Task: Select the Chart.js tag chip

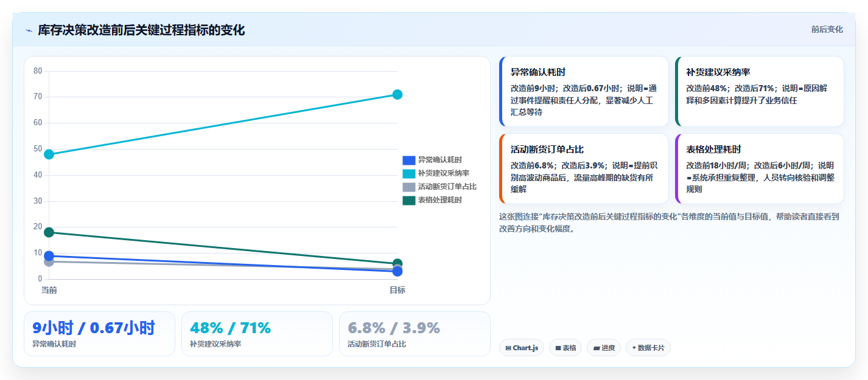Action: 522,348
